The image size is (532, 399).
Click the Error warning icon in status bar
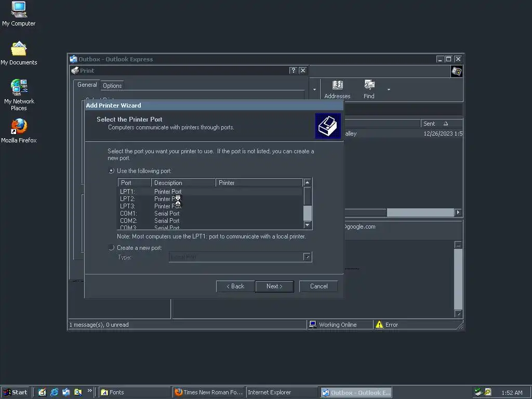point(379,325)
